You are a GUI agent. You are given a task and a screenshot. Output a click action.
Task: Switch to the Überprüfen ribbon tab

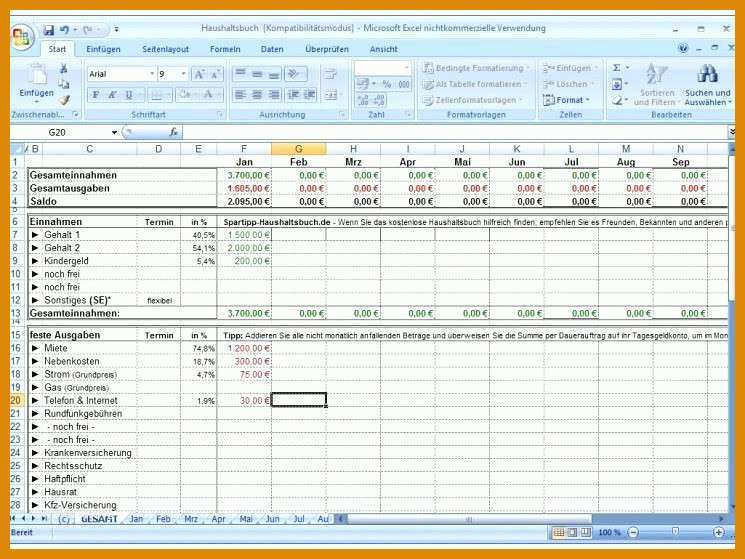(327, 49)
